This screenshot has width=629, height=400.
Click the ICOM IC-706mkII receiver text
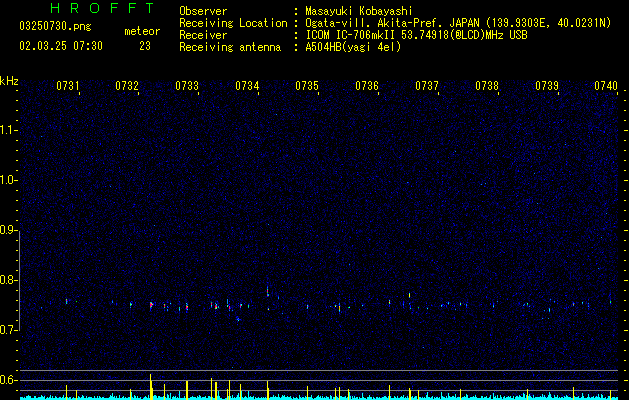pyautogui.click(x=416, y=35)
